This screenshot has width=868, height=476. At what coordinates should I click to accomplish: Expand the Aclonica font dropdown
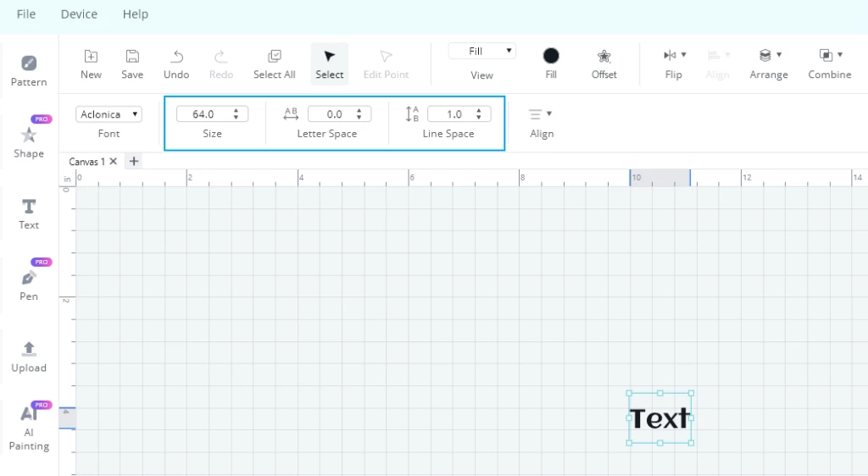point(109,113)
